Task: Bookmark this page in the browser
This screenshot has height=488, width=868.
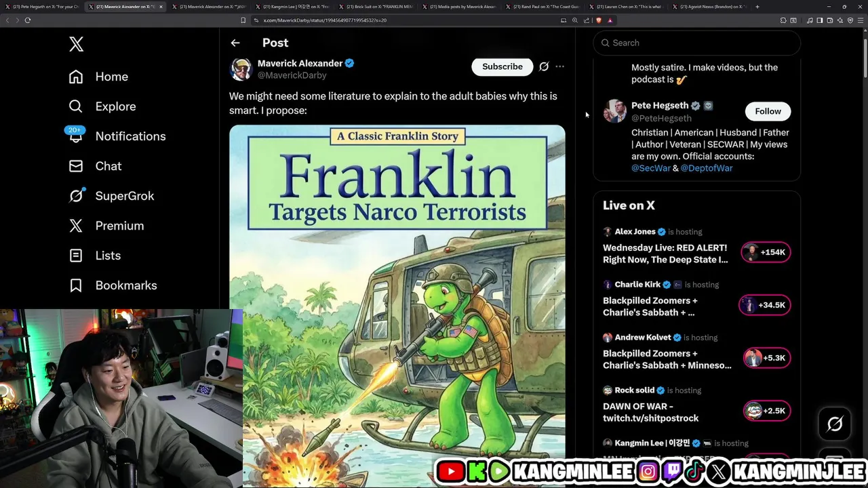Action: (243, 20)
